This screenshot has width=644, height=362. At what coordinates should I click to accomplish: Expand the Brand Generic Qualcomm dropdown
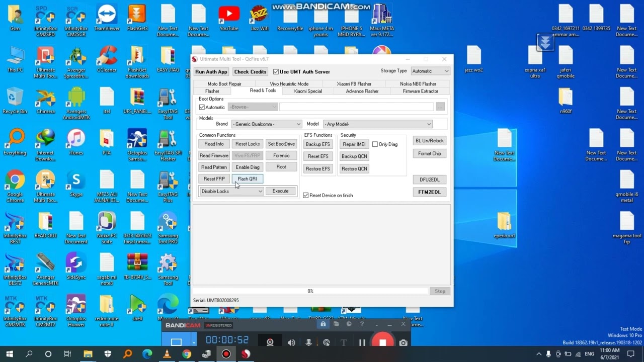pyautogui.click(x=267, y=124)
